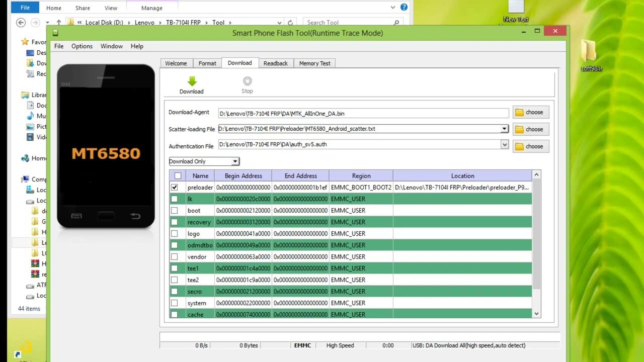Expand the Explorer ribbon chevron
This screenshot has width=644, height=362.
click(x=393, y=8)
